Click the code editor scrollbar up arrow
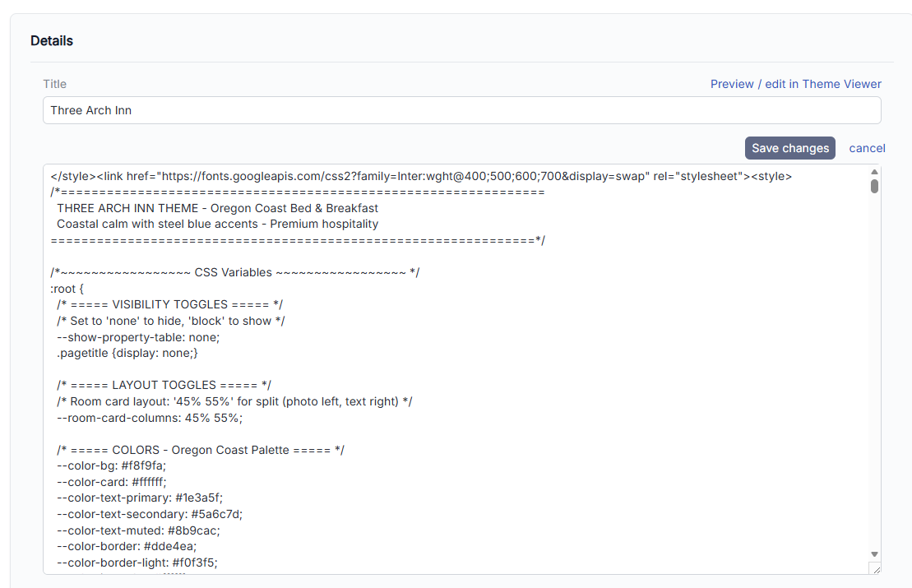Image resolution: width=912 pixels, height=588 pixels. point(874,172)
